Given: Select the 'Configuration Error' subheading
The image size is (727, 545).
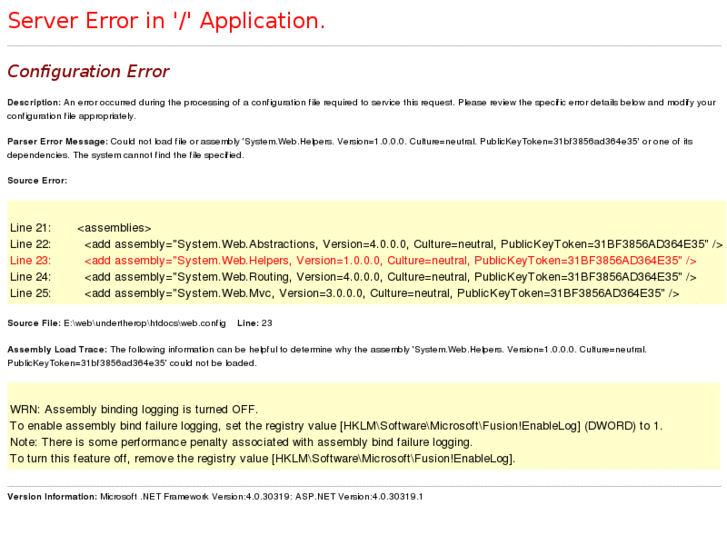Looking at the screenshot, I should [88, 71].
